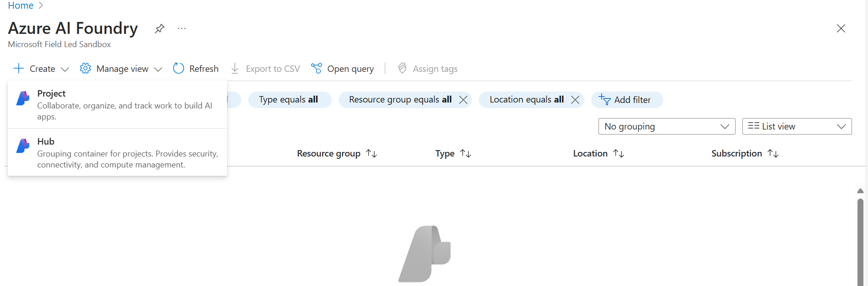Click the Add filter funnel icon
This screenshot has height=286, width=868.
coord(604,99)
